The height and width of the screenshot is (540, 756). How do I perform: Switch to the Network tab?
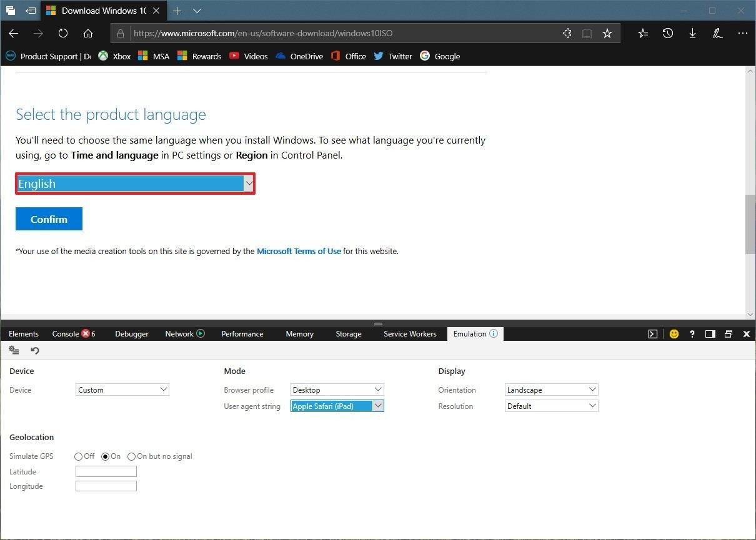pos(179,334)
